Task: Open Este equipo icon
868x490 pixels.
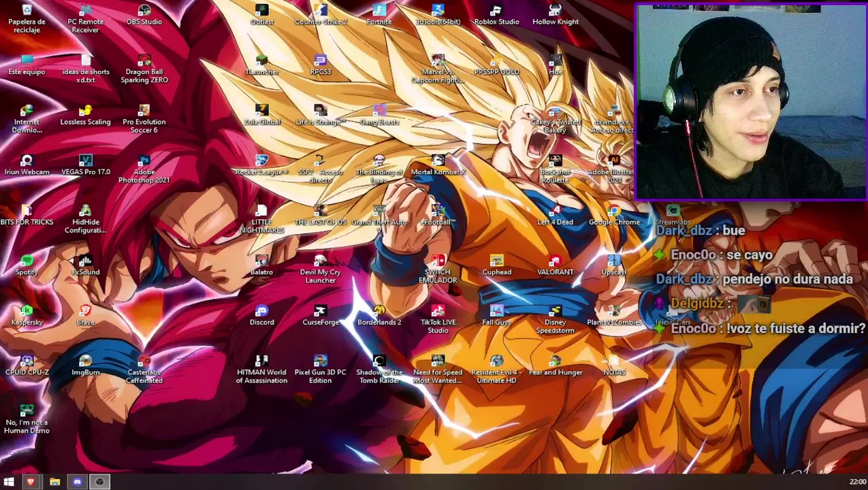Action: [27, 65]
